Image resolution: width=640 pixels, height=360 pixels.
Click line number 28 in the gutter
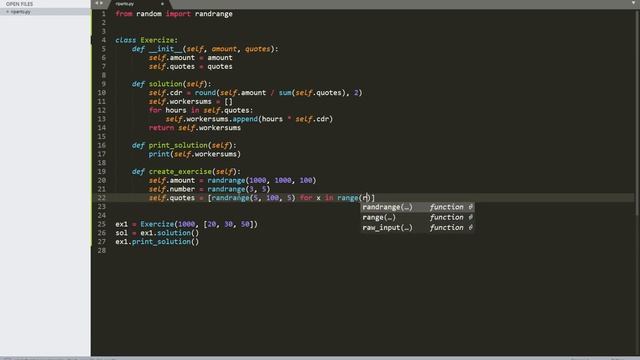[x=102, y=251]
